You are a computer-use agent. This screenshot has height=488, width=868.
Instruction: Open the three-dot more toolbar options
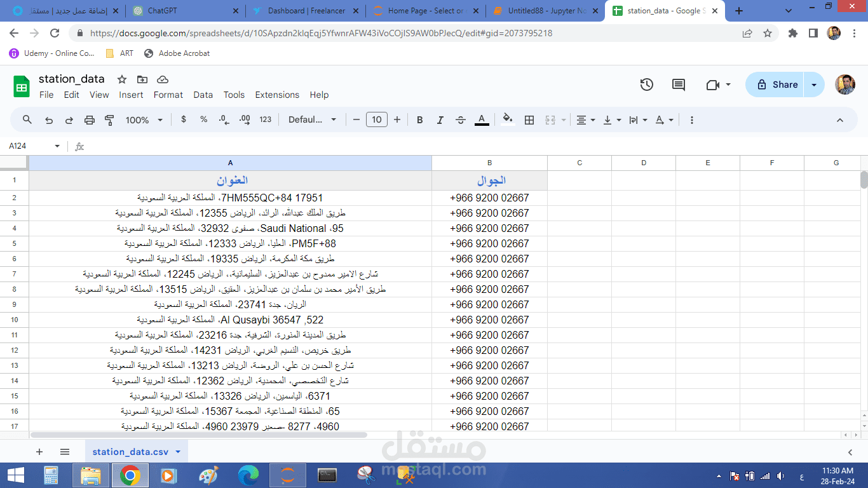(692, 119)
